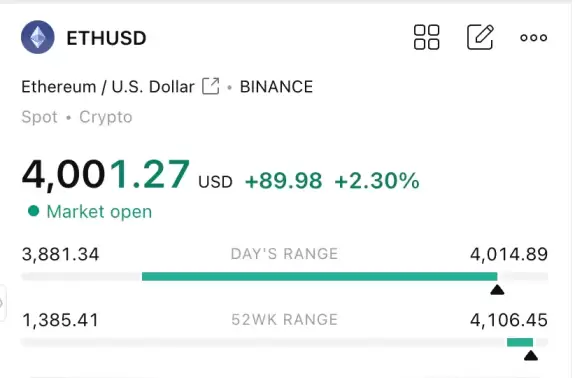Image resolution: width=575 pixels, height=378 pixels.
Task: Open the Ethereum / U.S. Dollar name link
Action: [108, 87]
